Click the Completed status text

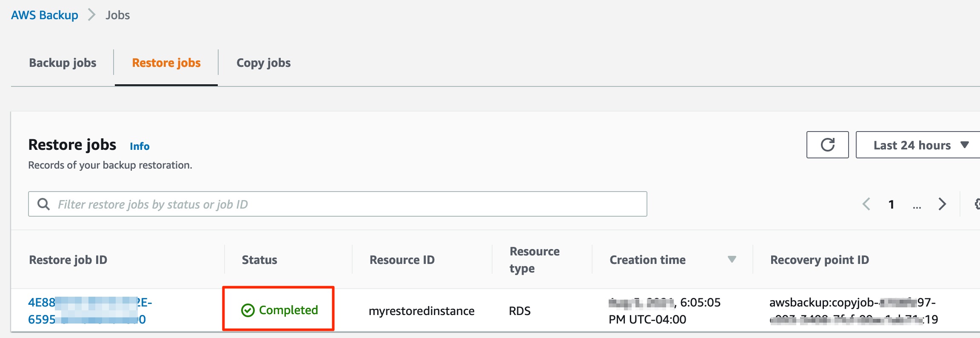(x=288, y=310)
